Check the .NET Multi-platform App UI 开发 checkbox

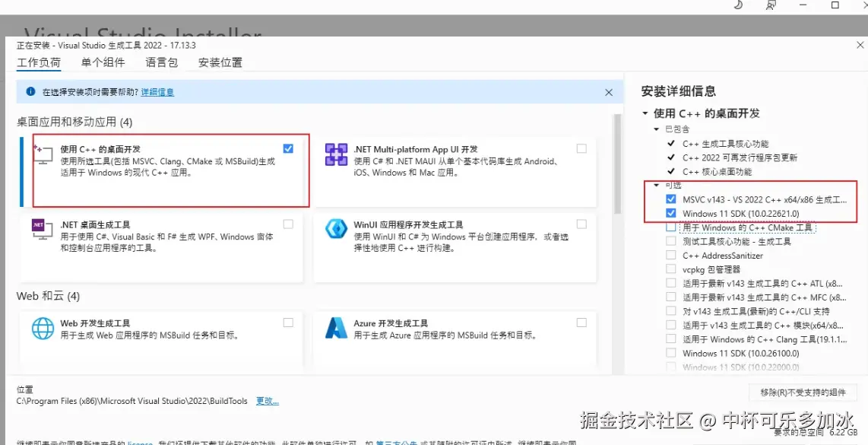pyautogui.click(x=581, y=148)
